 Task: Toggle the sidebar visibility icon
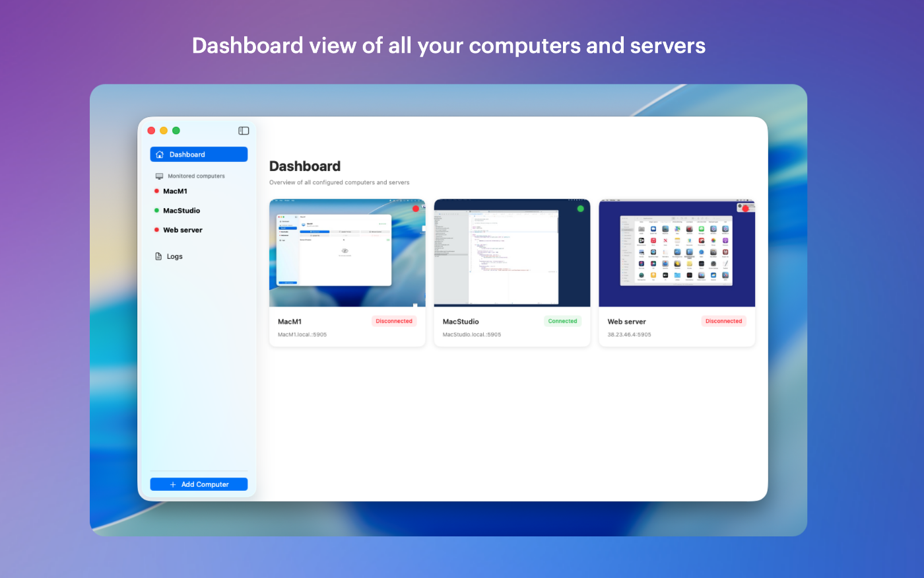[x=244, y=131]
